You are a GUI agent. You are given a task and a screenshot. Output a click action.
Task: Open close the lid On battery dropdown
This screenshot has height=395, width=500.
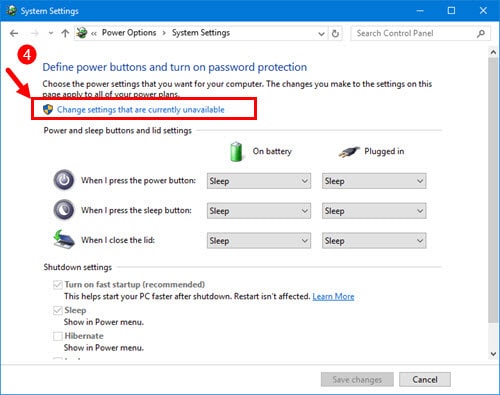(x=259, y=240)
